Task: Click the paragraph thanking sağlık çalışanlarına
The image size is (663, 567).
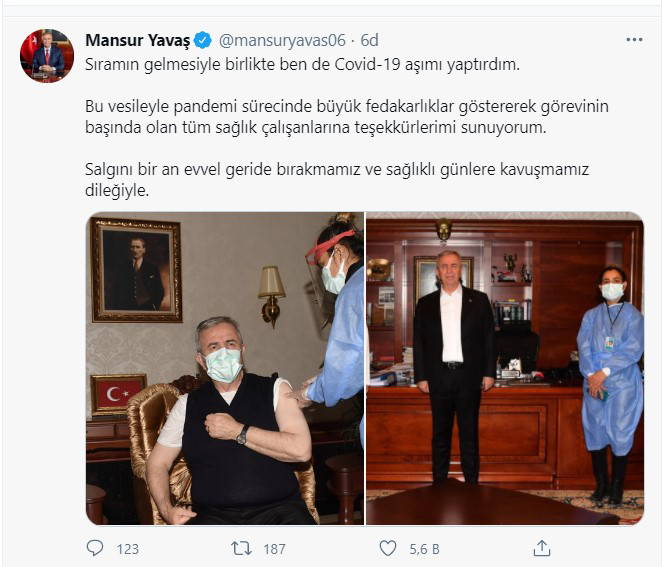Action: point(347,117)
